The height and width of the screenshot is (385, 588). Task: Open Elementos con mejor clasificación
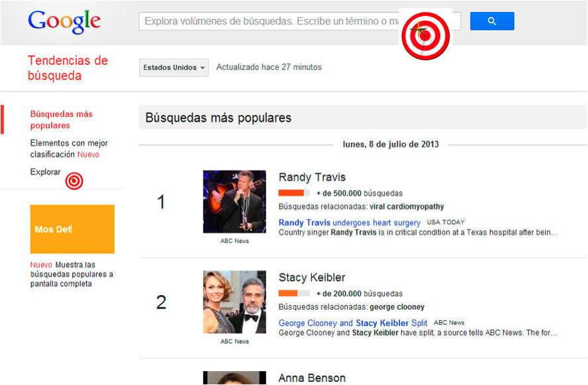(68, 149)
